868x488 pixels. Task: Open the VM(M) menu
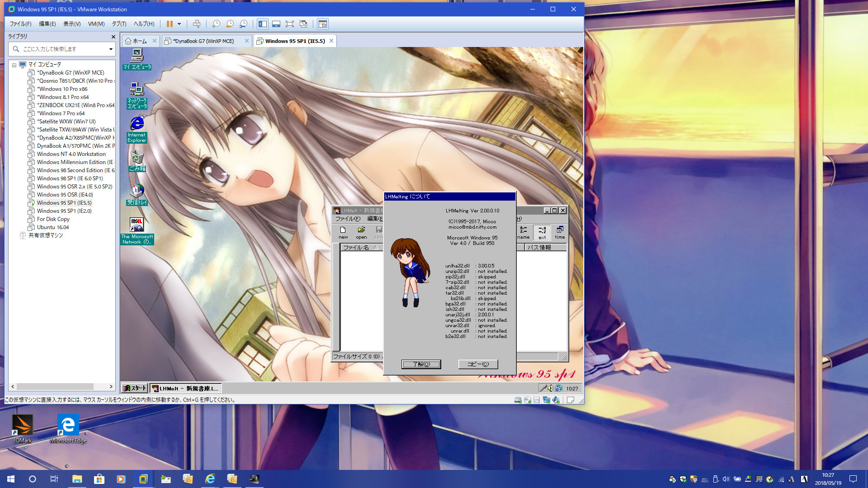click(x=96, y=24)
